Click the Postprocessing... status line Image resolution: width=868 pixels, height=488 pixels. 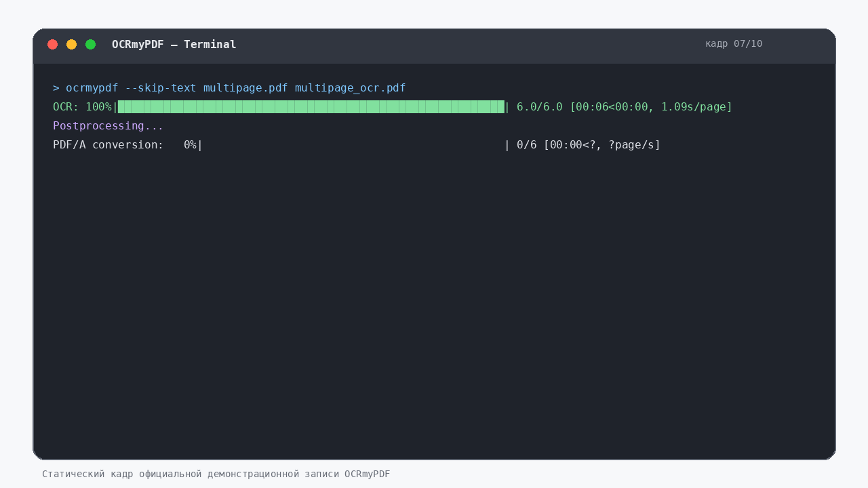(x=108, y=126)
